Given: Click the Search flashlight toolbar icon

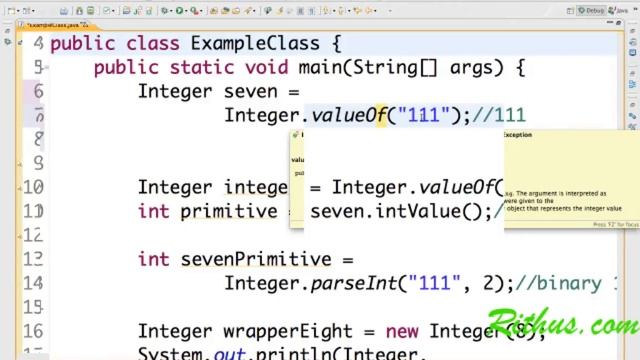Looking at the screenshot, I should [247, 11].
